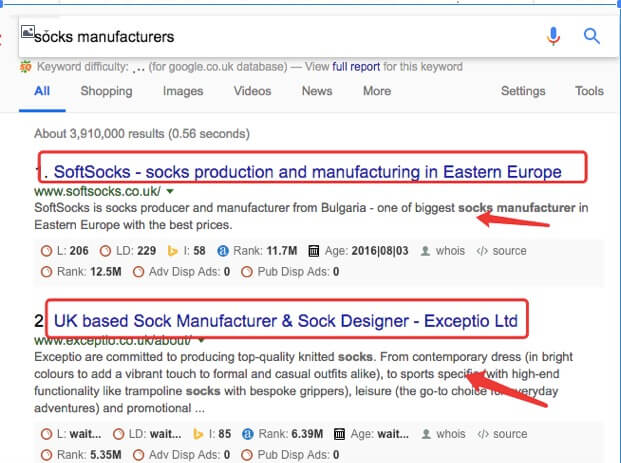621x463 pixels.
Task: Click the LD: 229 metric for SoftSocks
Action: point(128,251)
